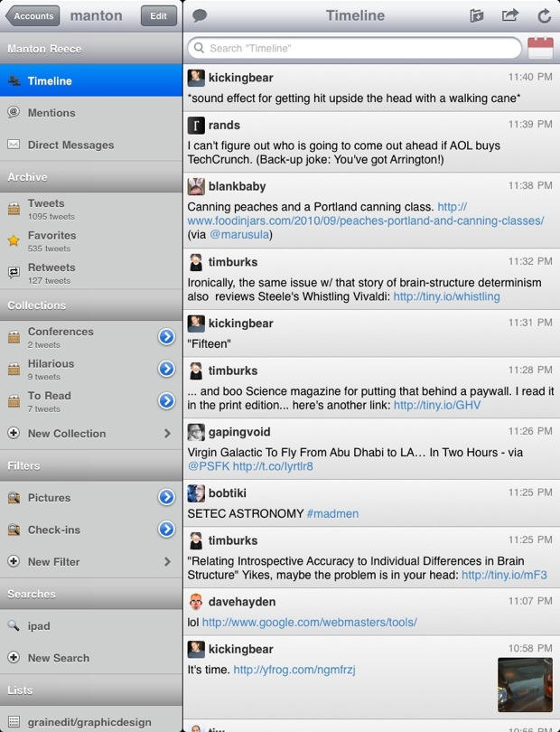Open the archived Tweets list
Screen dimensions: 560x732
pos(91,209)
